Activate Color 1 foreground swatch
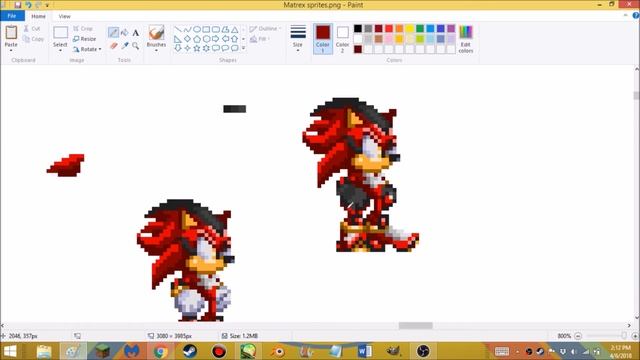Screen dimensions: 640x360 (323, 39)
